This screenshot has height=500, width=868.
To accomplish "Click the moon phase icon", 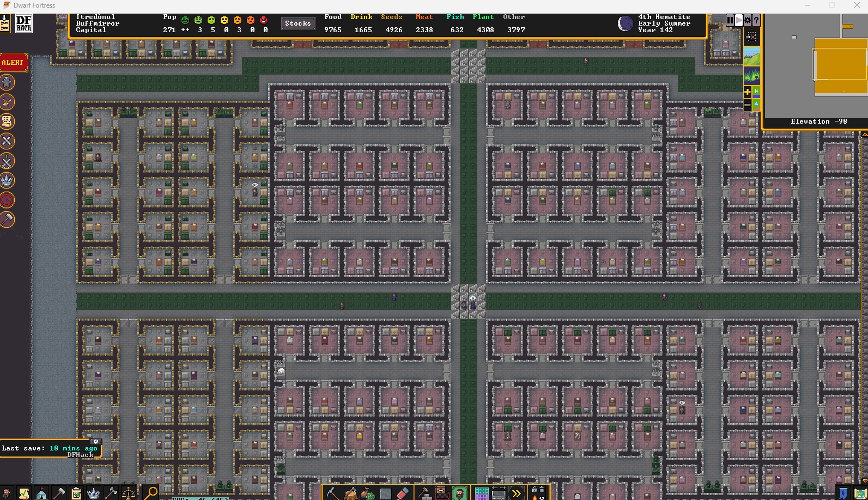I will click(x=626, y=23).
